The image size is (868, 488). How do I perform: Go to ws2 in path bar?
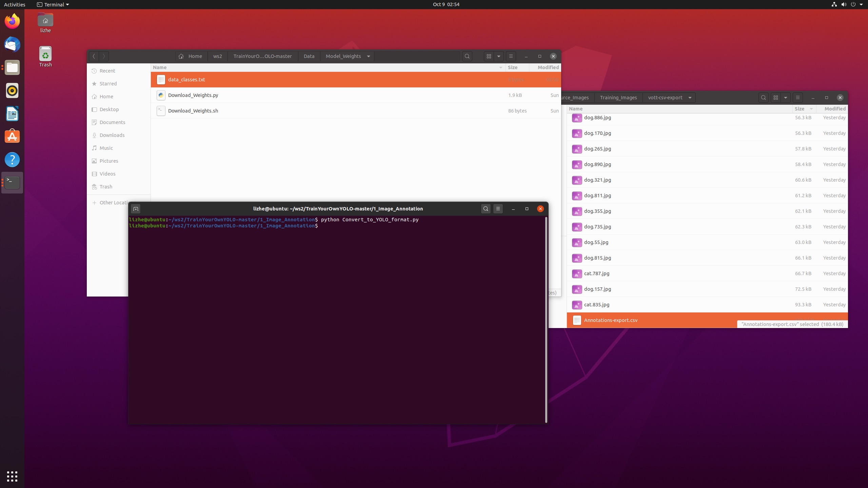pos(218,56)
